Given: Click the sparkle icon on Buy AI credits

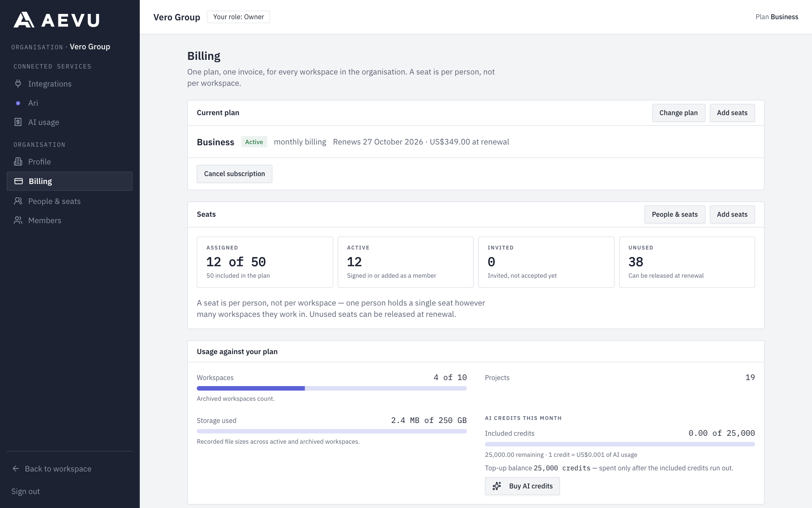Looking at the screenshot, I should 497,486.
